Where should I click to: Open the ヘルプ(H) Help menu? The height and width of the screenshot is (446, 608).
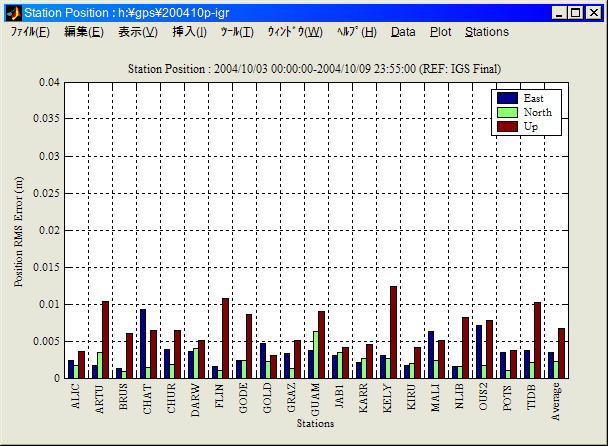(x=356, y=32)
